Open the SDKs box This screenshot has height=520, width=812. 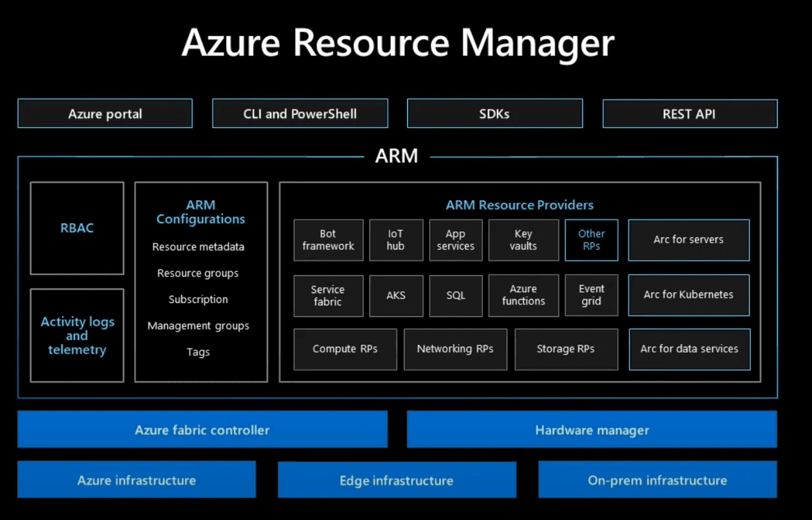point(495,113)
